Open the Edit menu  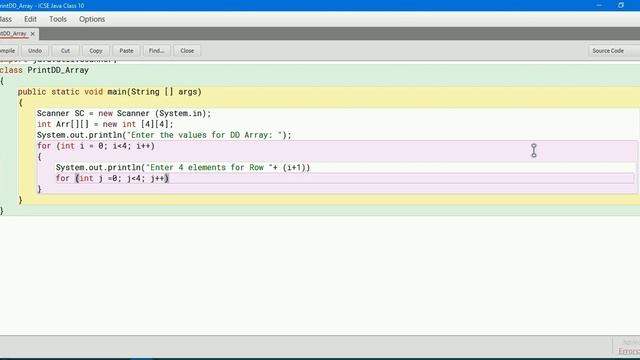[x=30, y=19]
